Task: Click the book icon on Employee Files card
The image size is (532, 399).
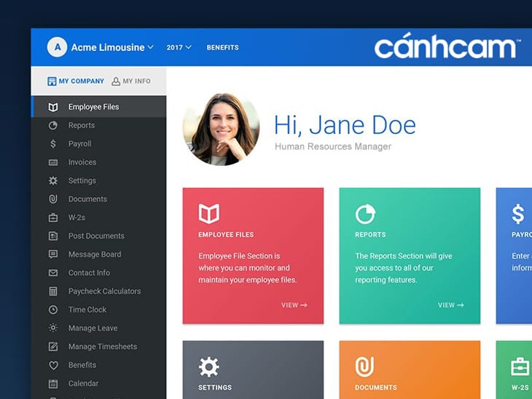Action: 208,213
